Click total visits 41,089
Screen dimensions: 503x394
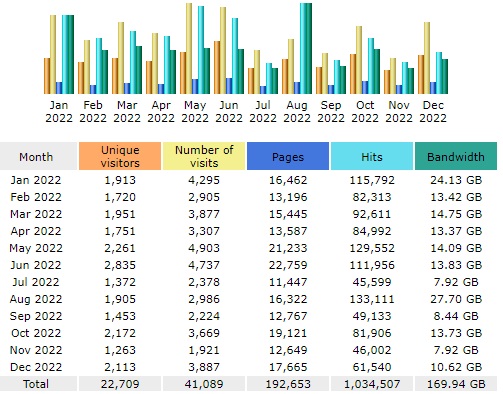tap(204, 384)
